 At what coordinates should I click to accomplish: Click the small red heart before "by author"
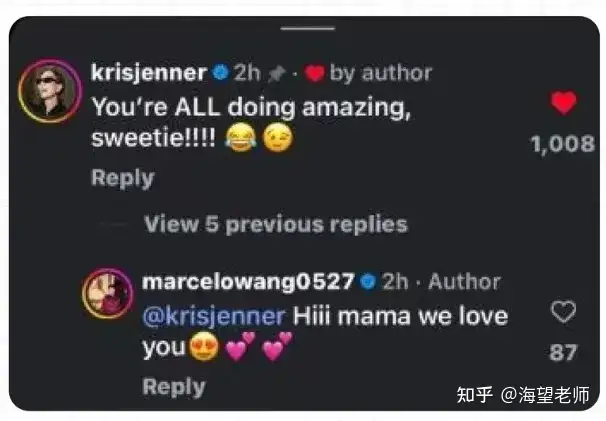pyautogui.click(x=314, y=73)
